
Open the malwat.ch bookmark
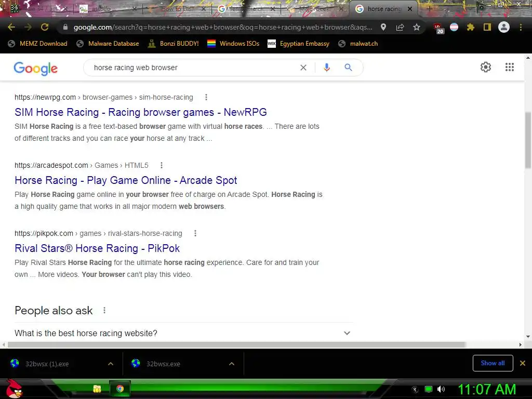pyautogui.click(x=358, y=44)
